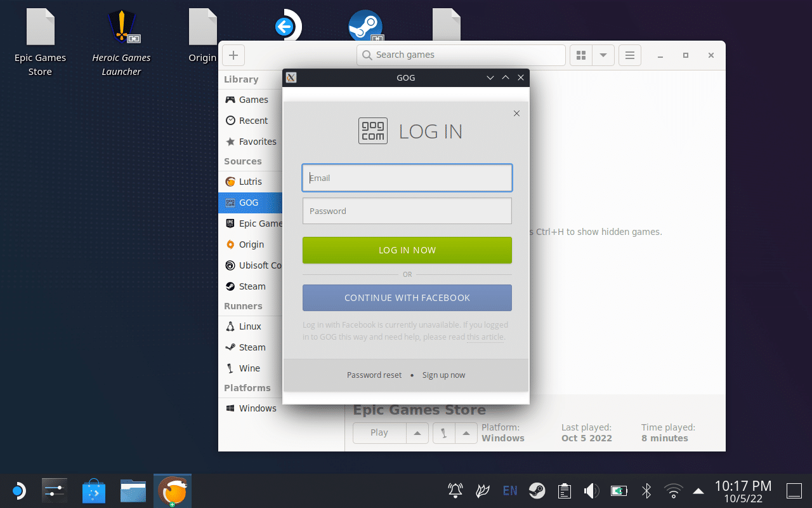Click the Password field in GOG login
The image size is (812, 508).
pyautogui.click(x=407, y=211)
